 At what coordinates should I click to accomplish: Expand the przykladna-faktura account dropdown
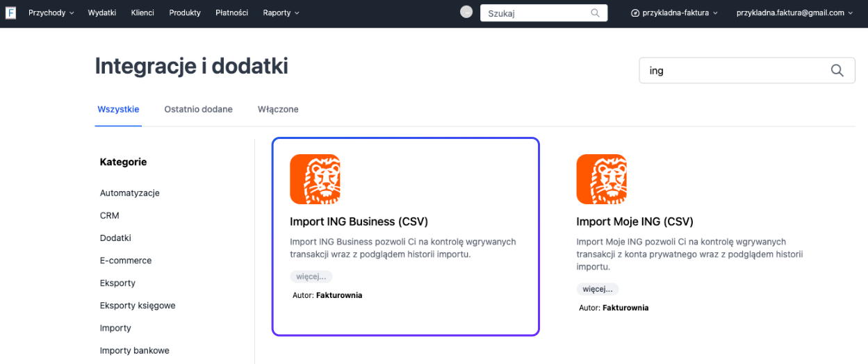point(674,13)
